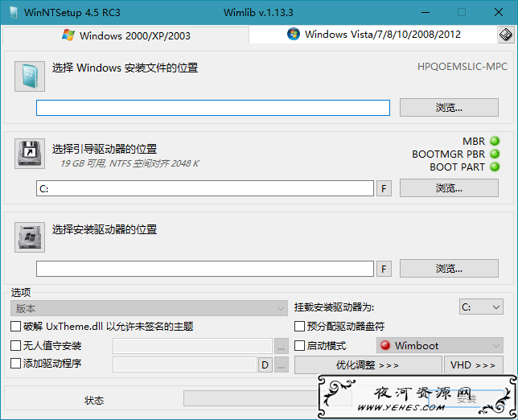Focus the installation drive path field
Screen dimensions: 518x420
click(x=205, y=269)
